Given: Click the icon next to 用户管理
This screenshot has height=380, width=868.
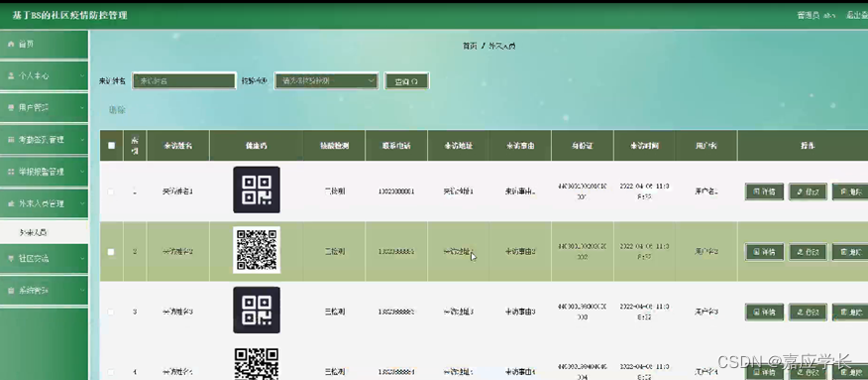Looking at the screenshot, I should [x=11, y=107].
